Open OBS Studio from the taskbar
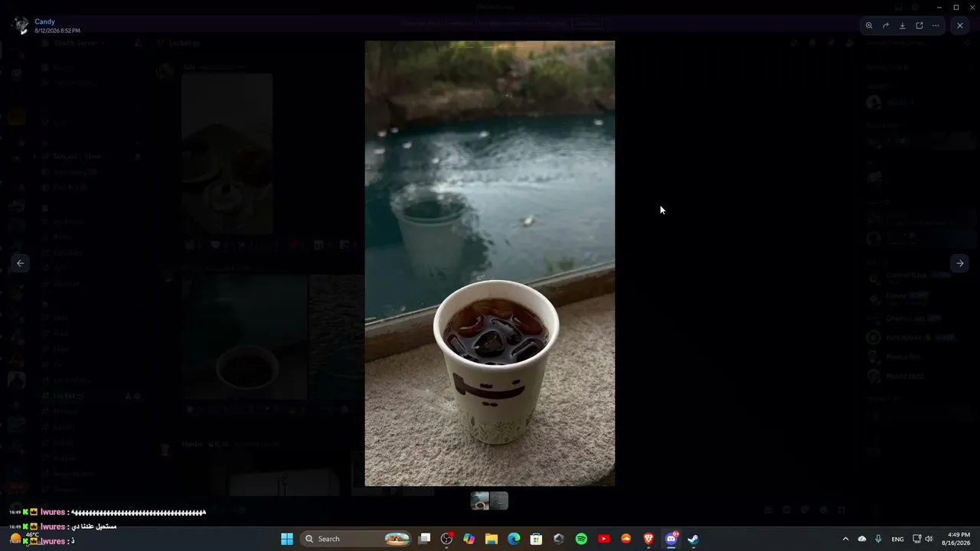The height and width of the screenshot is (551, 980). pos(447,539)
